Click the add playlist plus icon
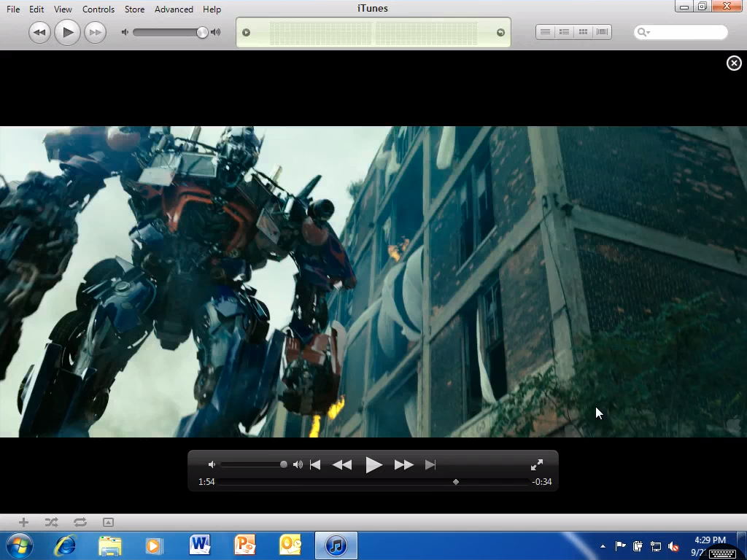This screenshot has height=560, width=747. tap(23, 522)
